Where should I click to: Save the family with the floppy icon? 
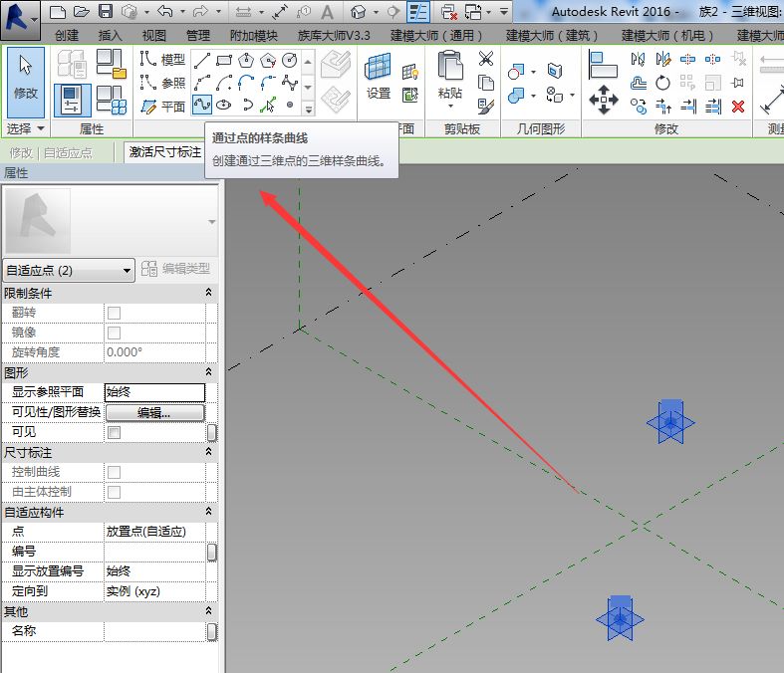106,12
